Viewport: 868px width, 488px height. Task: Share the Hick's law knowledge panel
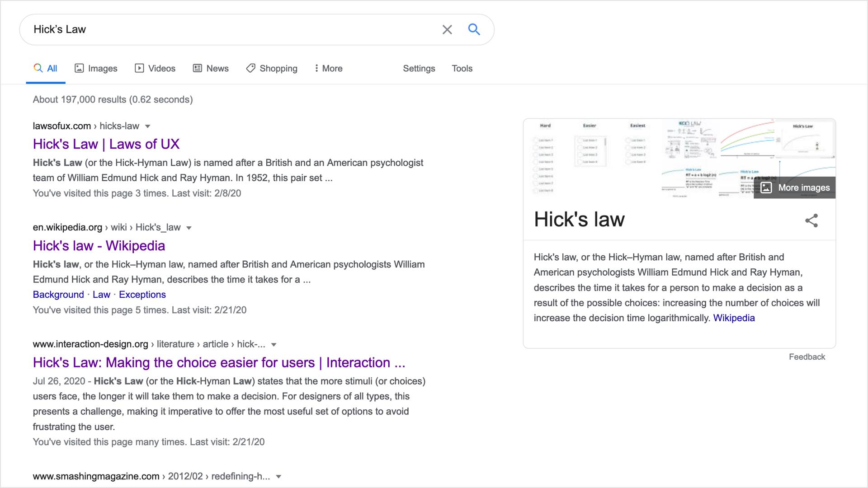(x=811, y=221)
